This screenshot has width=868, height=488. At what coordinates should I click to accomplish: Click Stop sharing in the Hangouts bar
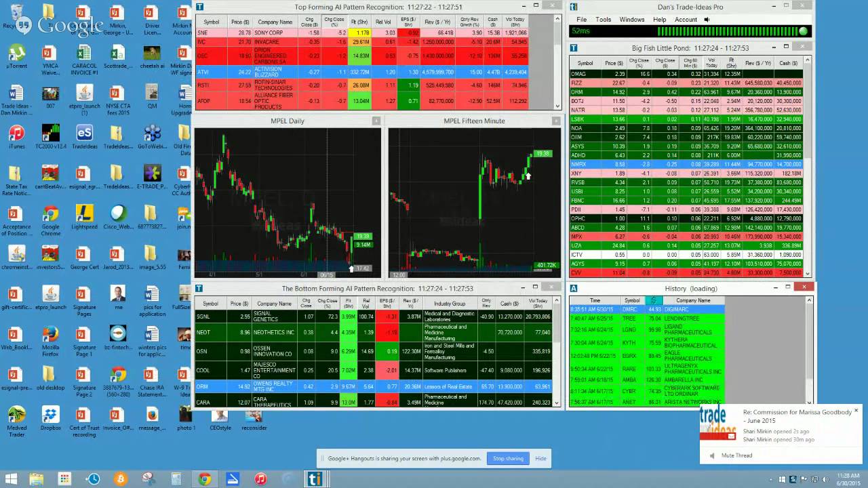(x=508, y=459)
